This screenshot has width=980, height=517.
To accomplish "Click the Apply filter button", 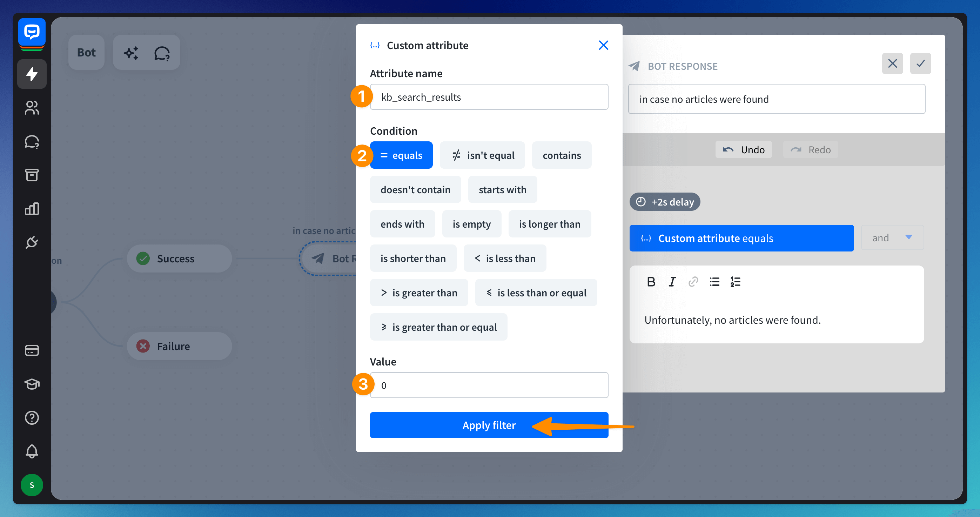I will coord(489,425).
